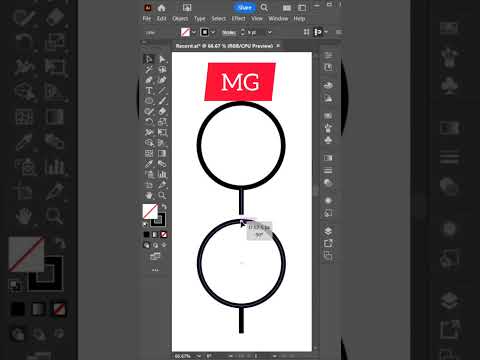This screenshot has width=480, height=360.
Task: Select the Curvature tool
Action: click(x=162, y=80)
